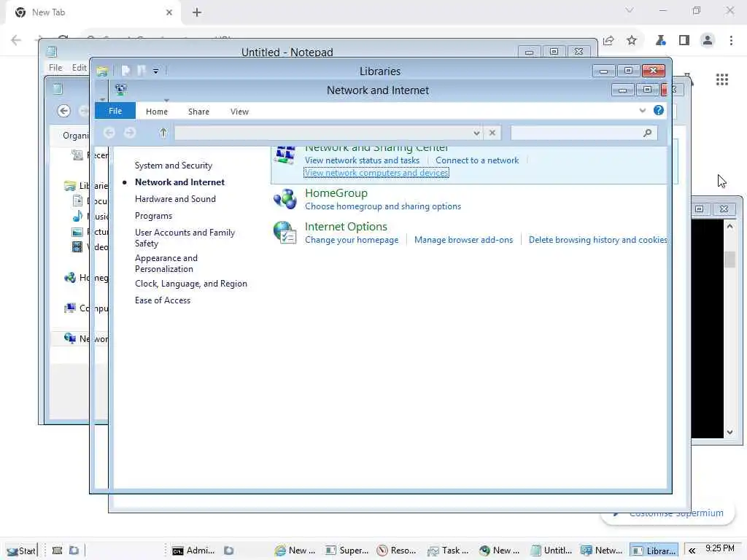This screenshot has height=560, width=747.
Task: Open a new Chrome tab with plus
Action: click(x=197, y=12)
